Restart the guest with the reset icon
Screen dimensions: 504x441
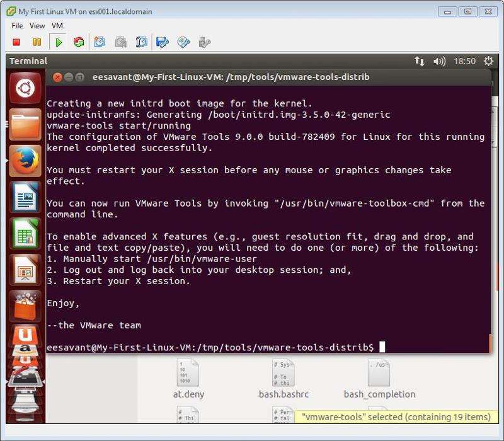[79, 42]
